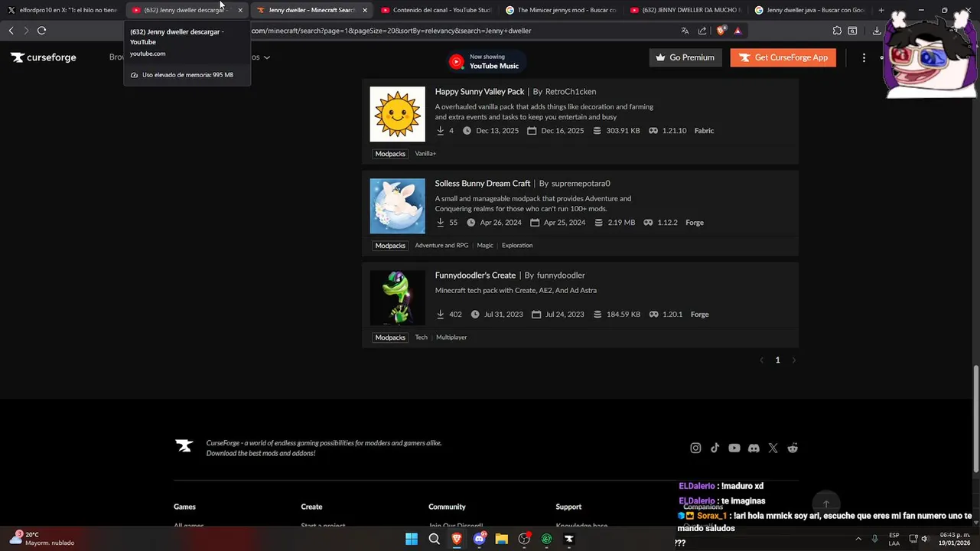Open the Discord footer icon
Screen dimensions: 980x551
754,448
